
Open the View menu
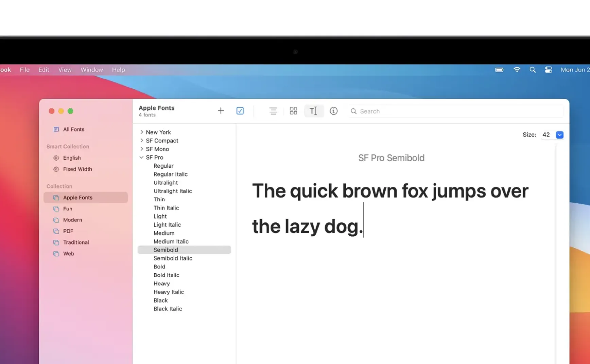point(65,70)
